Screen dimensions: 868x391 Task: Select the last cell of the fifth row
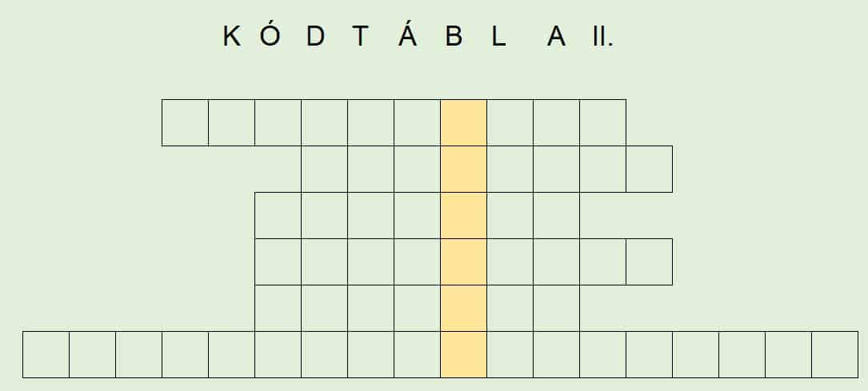556,309
